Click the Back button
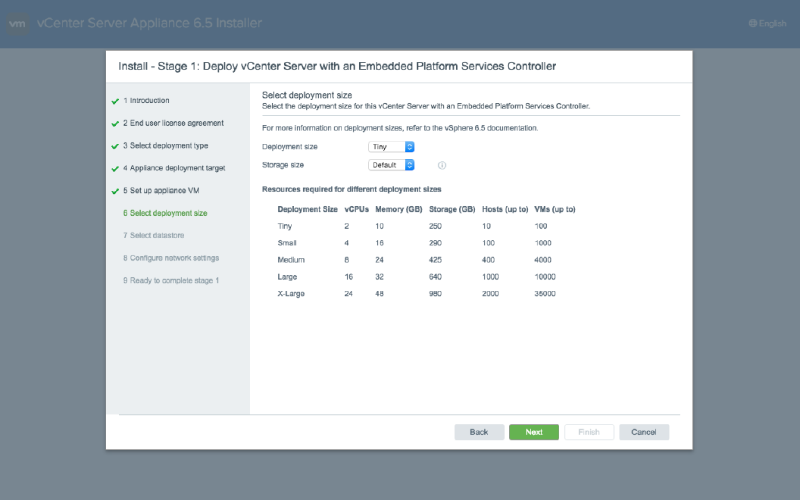 pyautogui.click(x=479, y=432)
